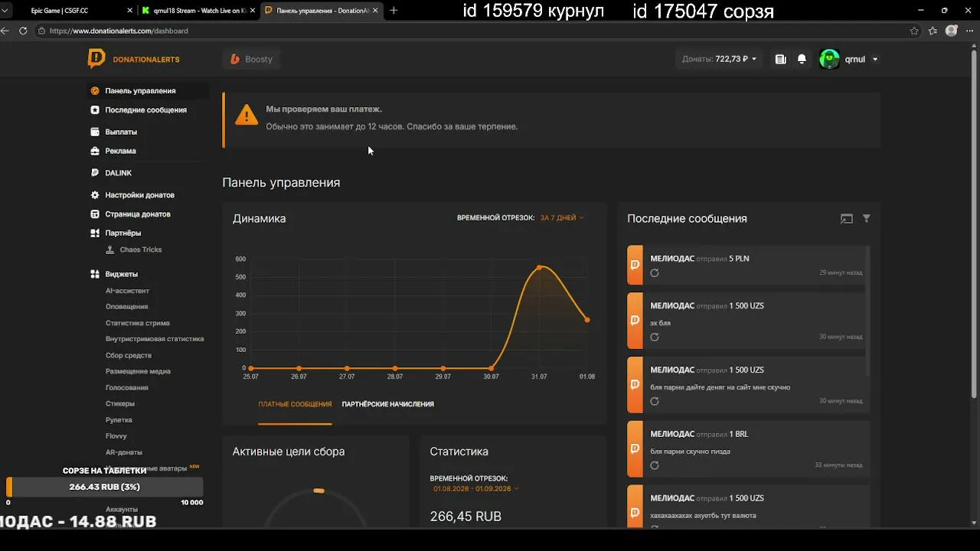The height and width of the screenshot is (551, 980).
Task: Replay the 'эх бля' donation alert
Action: click(x=655, y=337)
